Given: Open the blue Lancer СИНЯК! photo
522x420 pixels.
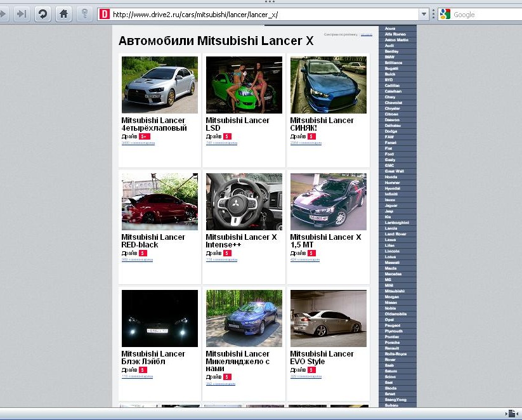Looking at the screenshot, I should pos(329,85).
